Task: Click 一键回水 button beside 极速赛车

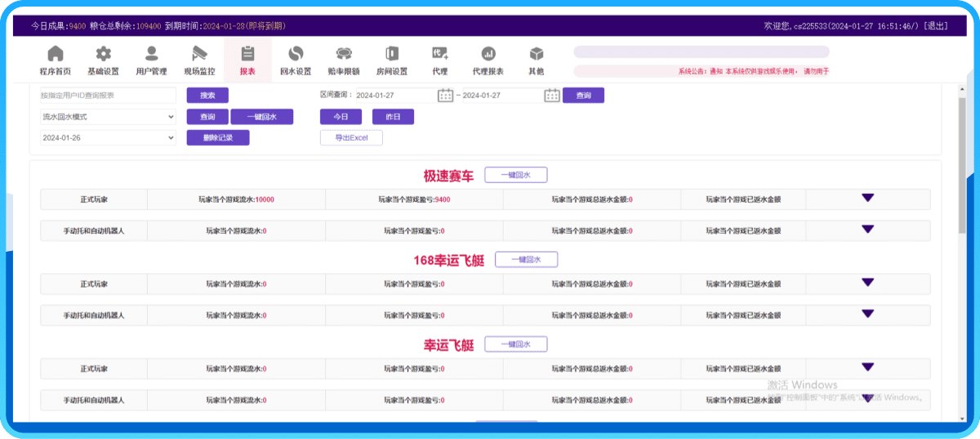Action: point(515,175)
